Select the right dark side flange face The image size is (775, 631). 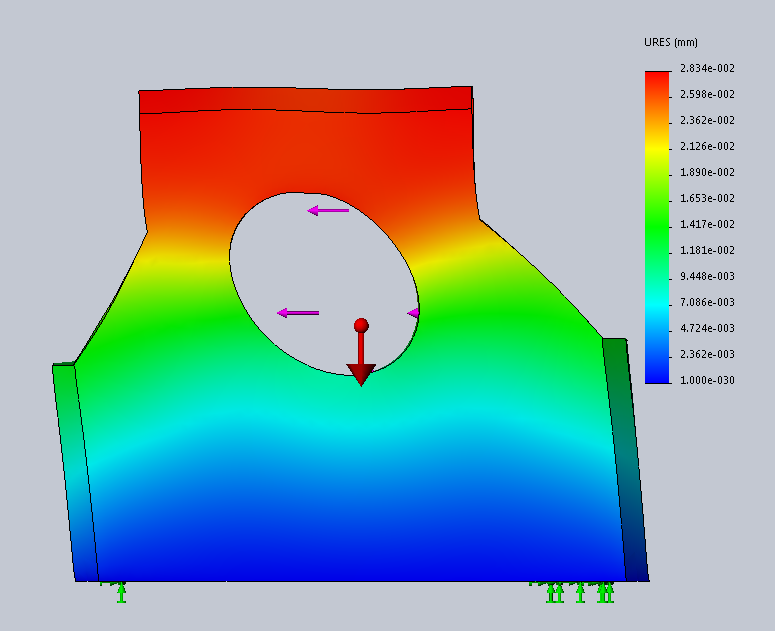(626, 460)
